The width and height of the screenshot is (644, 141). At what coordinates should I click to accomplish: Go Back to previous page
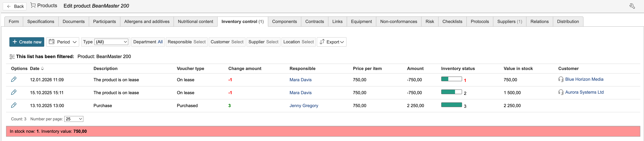(15, 6)
